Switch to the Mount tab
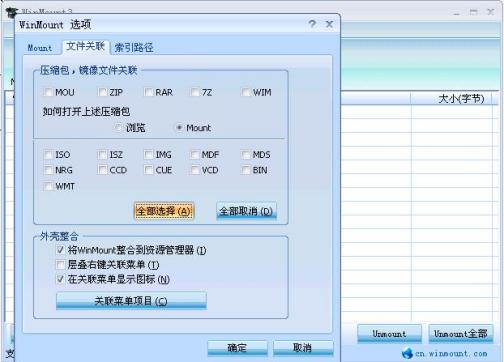This screenshot has width=504, height=362. tap(40, 48)
